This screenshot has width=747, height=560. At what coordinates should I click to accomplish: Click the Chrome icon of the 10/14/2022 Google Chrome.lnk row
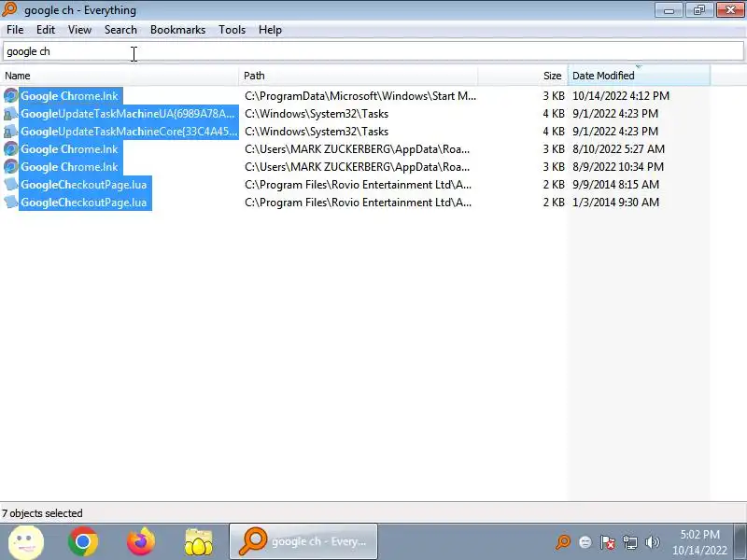click(10, 96)
